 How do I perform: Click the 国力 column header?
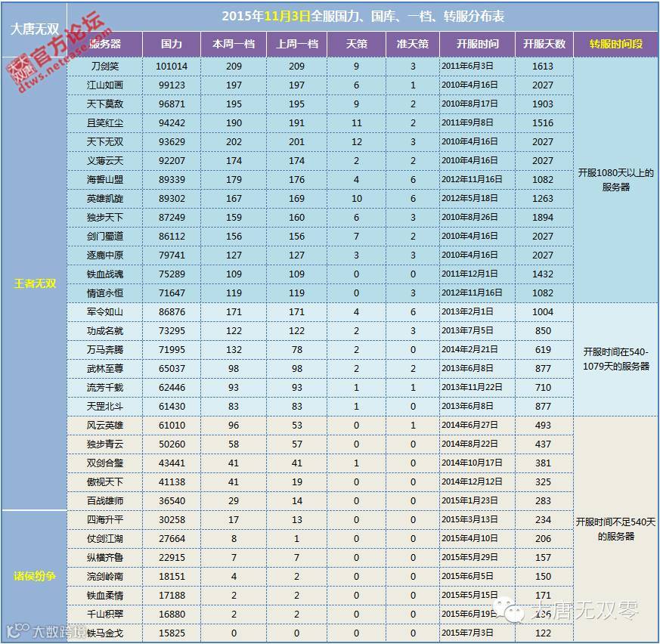(172, 44)
